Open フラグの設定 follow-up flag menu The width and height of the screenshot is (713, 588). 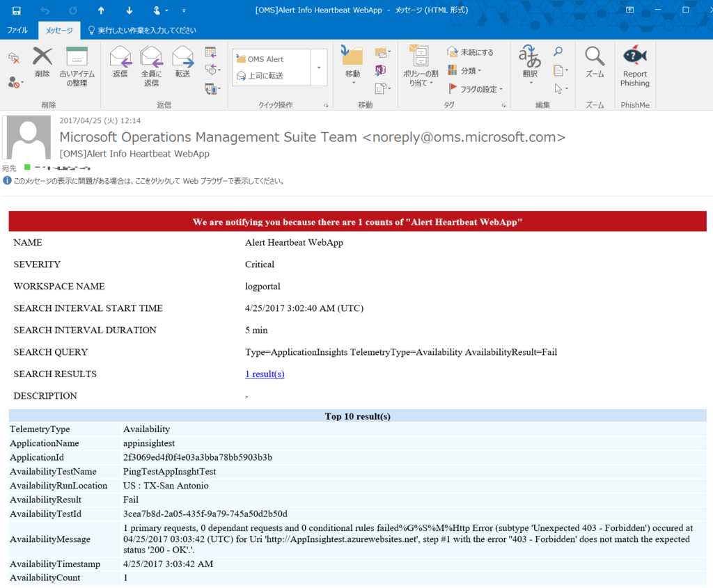(x=476, y=89)
